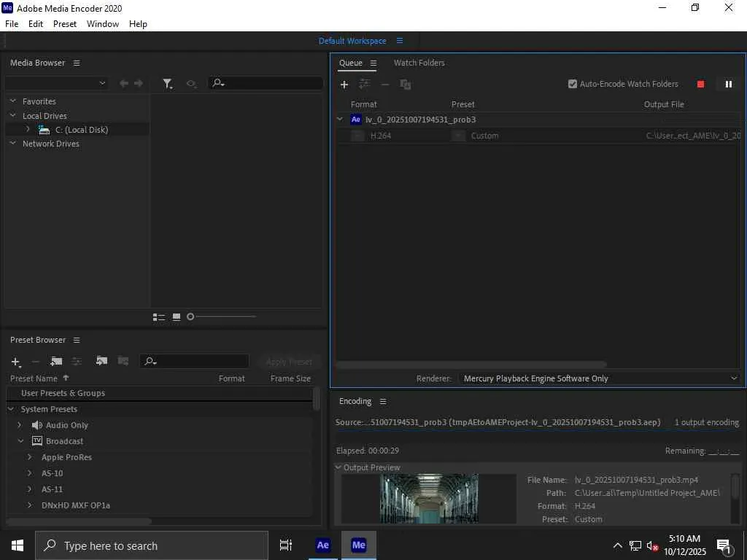Click the file type filter funnel icon

point(167,84)
